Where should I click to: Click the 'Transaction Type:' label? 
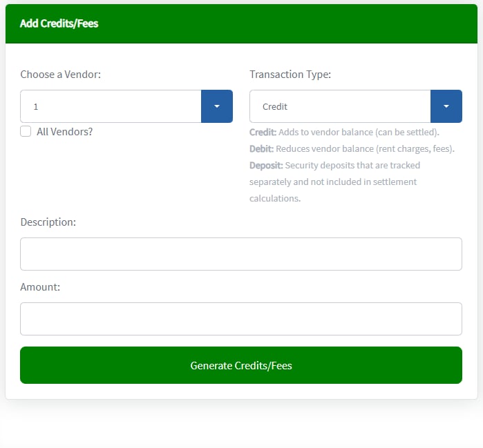coord(290,74)
